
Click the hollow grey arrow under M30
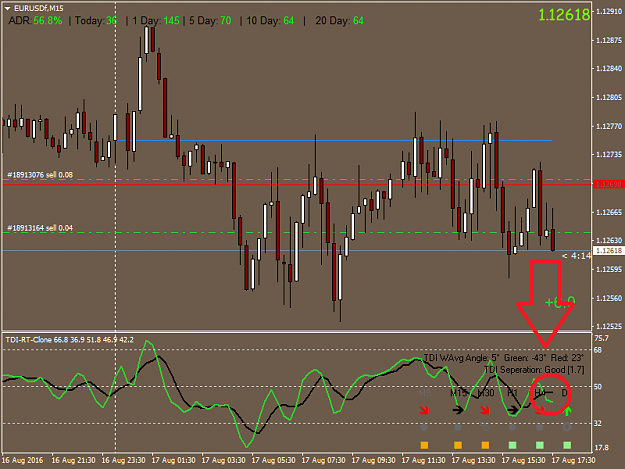pos(485,427)
